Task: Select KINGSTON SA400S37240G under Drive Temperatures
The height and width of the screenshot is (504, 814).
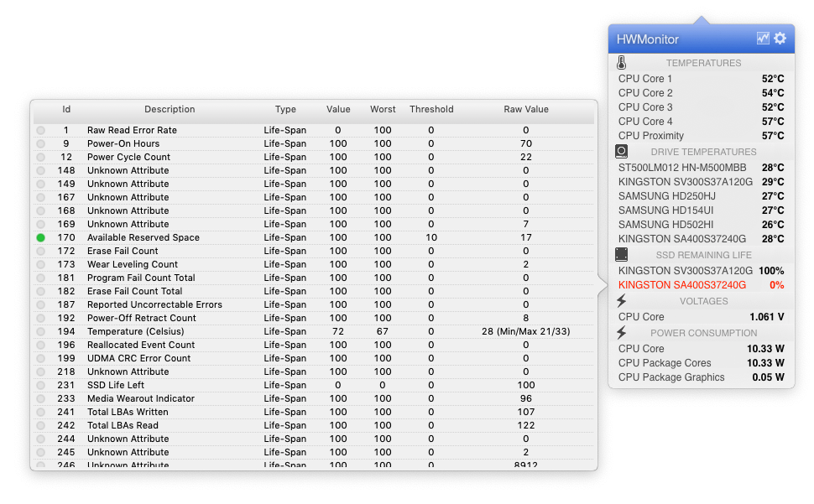Action: 702,239
